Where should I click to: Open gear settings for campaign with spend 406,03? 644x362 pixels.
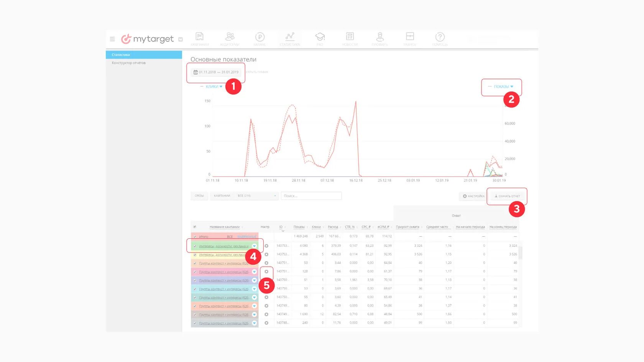[x=266, y=254]
